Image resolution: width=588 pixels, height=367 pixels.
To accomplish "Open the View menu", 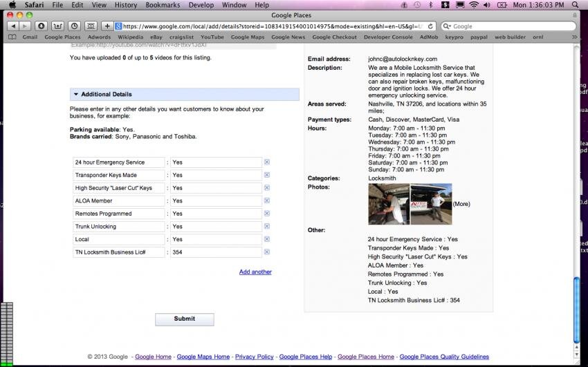I will pyautogui.click(x=99, y=5).
